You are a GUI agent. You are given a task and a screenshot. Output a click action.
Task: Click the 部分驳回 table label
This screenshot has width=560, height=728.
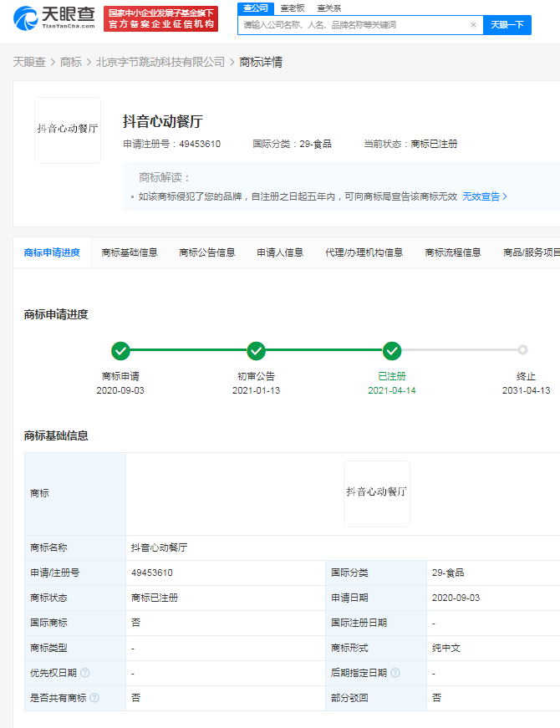click(349, 697)
